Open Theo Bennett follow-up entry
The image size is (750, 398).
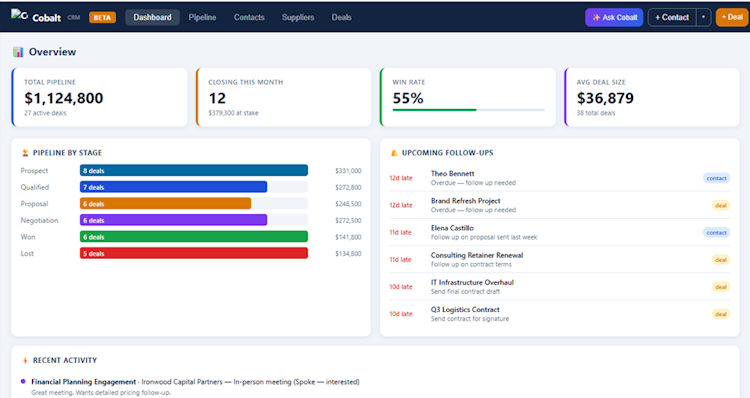(x=560, y=178)
